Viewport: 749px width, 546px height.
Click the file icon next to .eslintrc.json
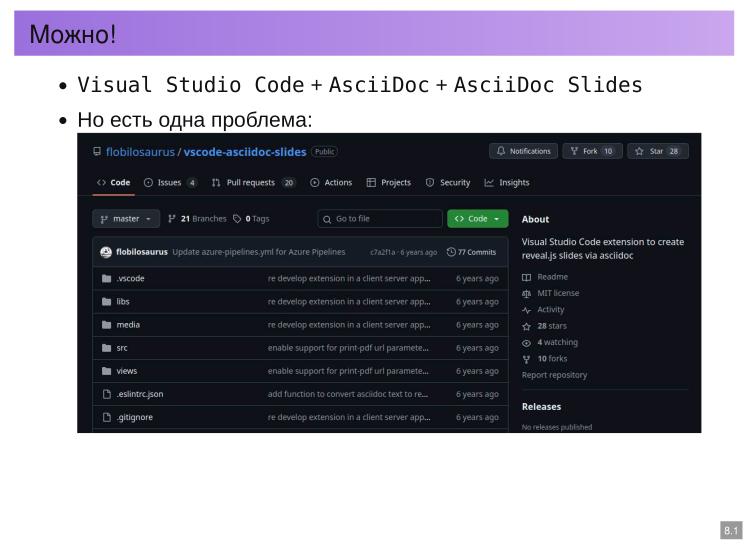coord(107,394)
